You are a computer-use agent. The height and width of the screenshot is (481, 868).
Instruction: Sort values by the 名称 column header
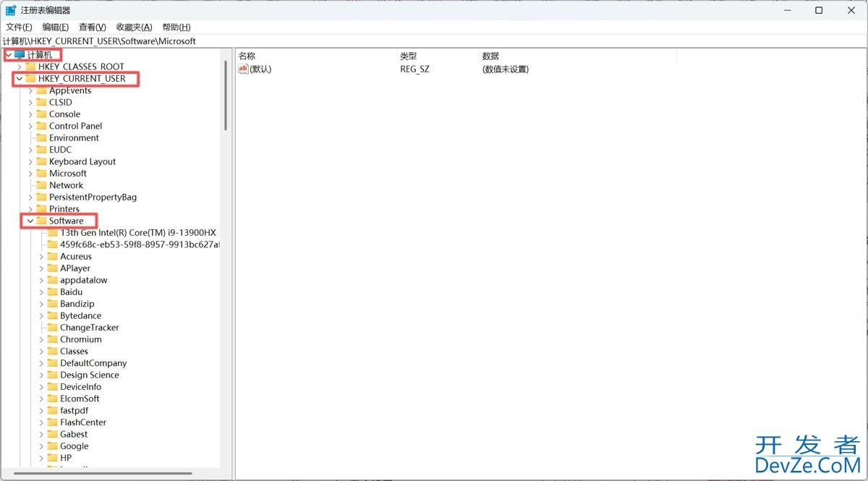[249, 56]
